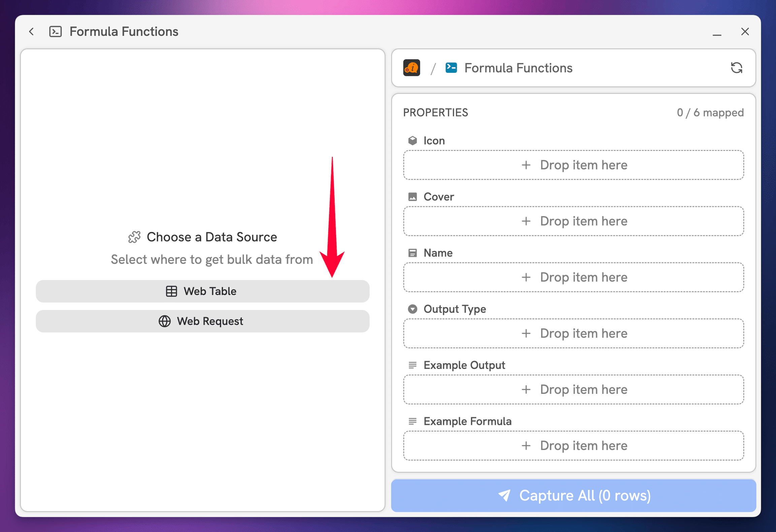Choose Web Request as the data source
776x532 pixels.
point(202,321)
